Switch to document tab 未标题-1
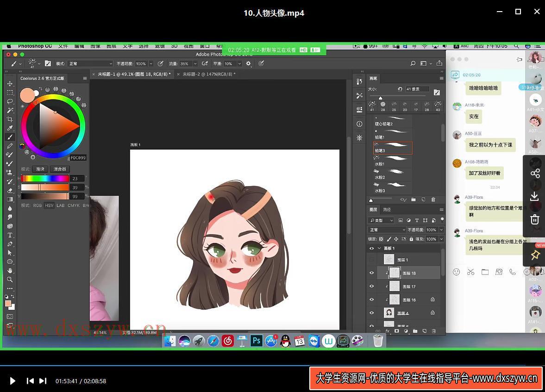545x392 pixels. 134,74
